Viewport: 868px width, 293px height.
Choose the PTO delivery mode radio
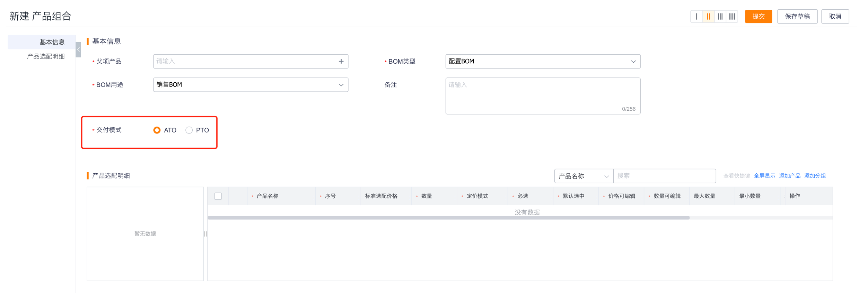coord(189,130)
